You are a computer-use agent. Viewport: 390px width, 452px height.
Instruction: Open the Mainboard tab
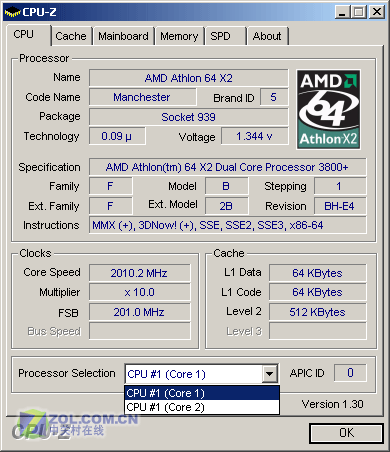[123, 36]
